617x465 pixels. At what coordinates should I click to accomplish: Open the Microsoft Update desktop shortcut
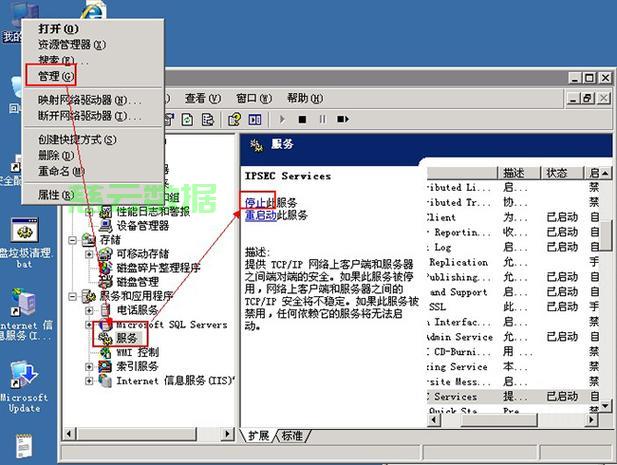point(24,386)
